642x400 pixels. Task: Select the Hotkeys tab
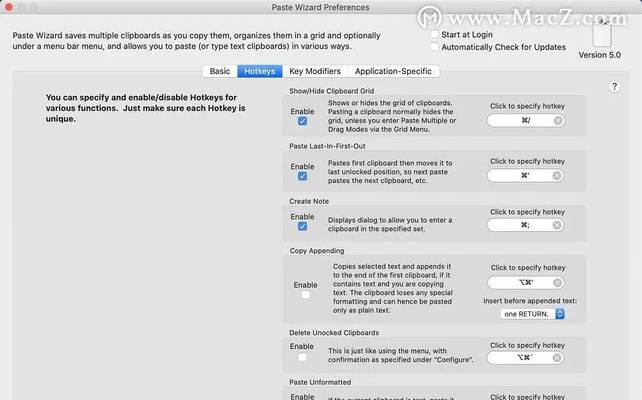pyautogui.click(x=260, y=71)
